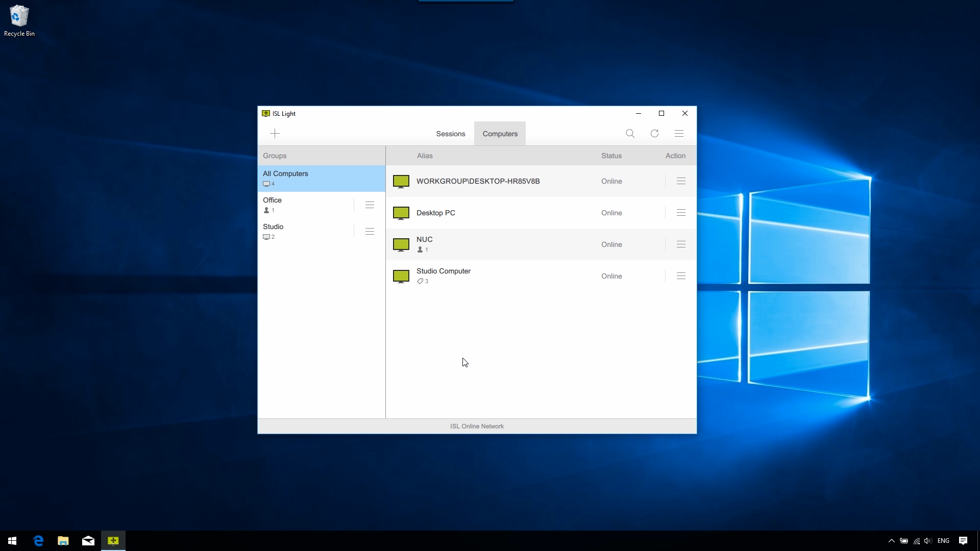This screenshot has width=980, height=551.
Task: Click the Status column header
Action: pyautogui.click(x=611, y=156)
